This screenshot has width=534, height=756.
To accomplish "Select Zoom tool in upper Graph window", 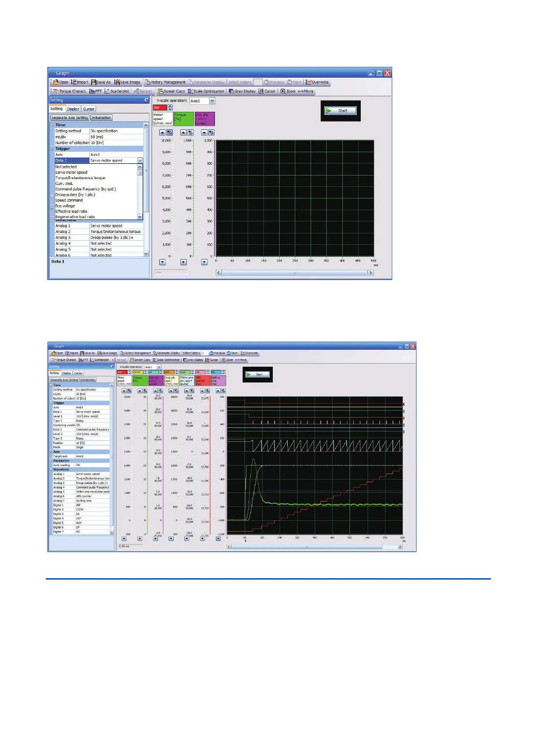I will [288, 91].
